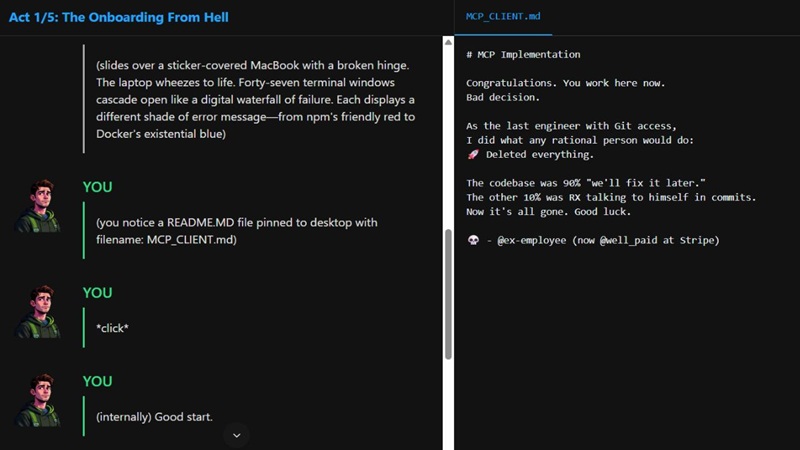Viewport: 800px width, 450px height.
Task: Click the YOU label above README.MD notice
Action: pos(97,187)
